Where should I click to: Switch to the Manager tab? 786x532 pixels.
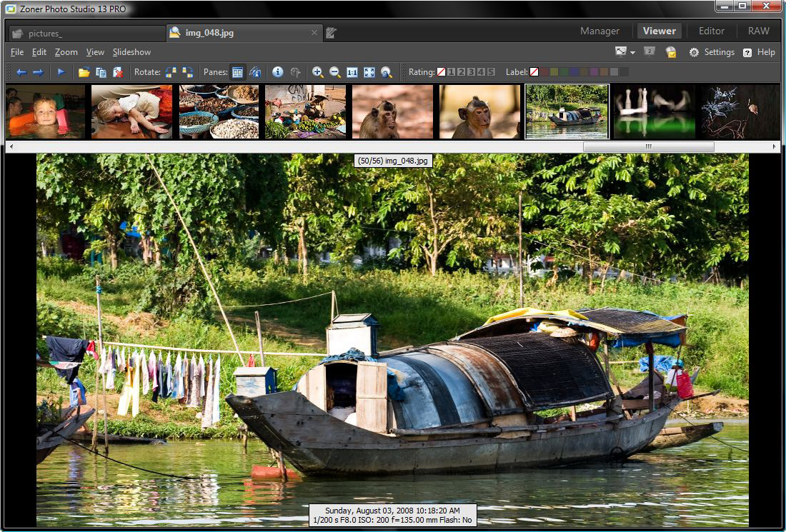[x=600, y=31]
